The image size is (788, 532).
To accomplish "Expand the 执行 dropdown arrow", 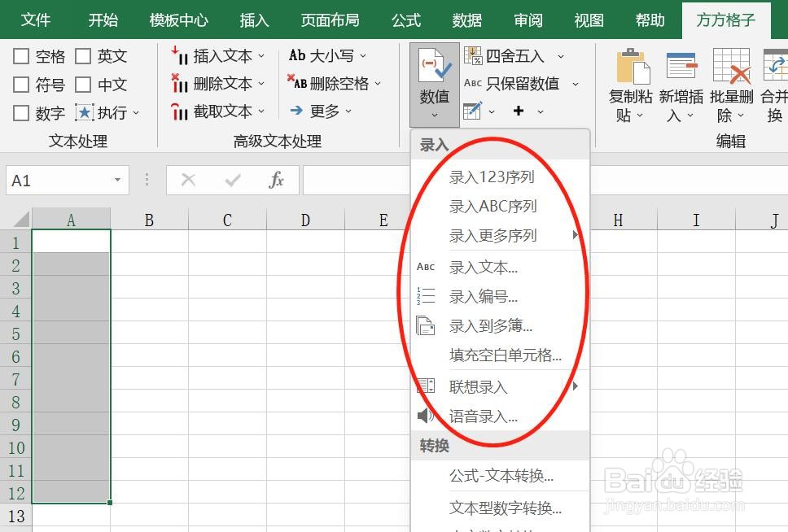I will (136, 113).
